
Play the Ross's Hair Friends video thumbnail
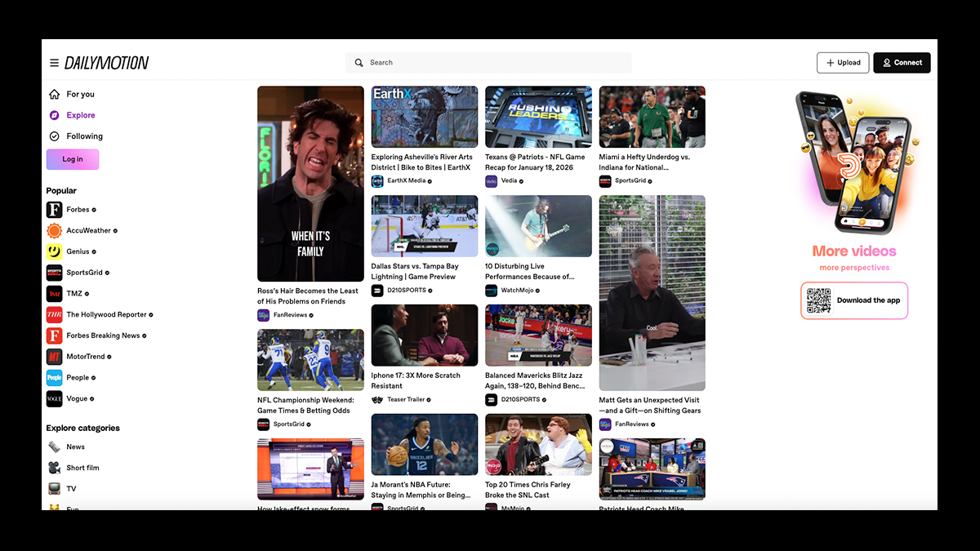[x=310, y=184]
